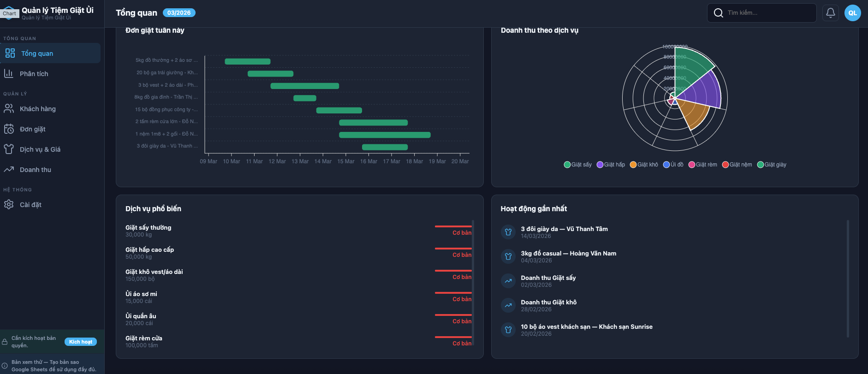868x374 pixels.
Task: Click the Giặt rèm legend color swatch
Action: pos(692,165)
